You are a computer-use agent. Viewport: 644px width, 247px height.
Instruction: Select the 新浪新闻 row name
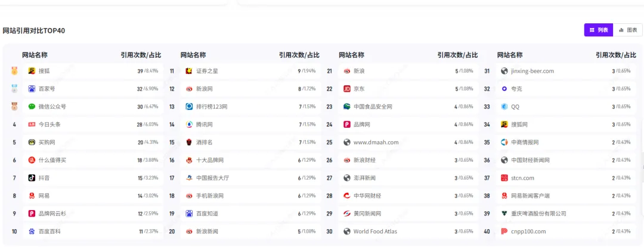(207, 231)
